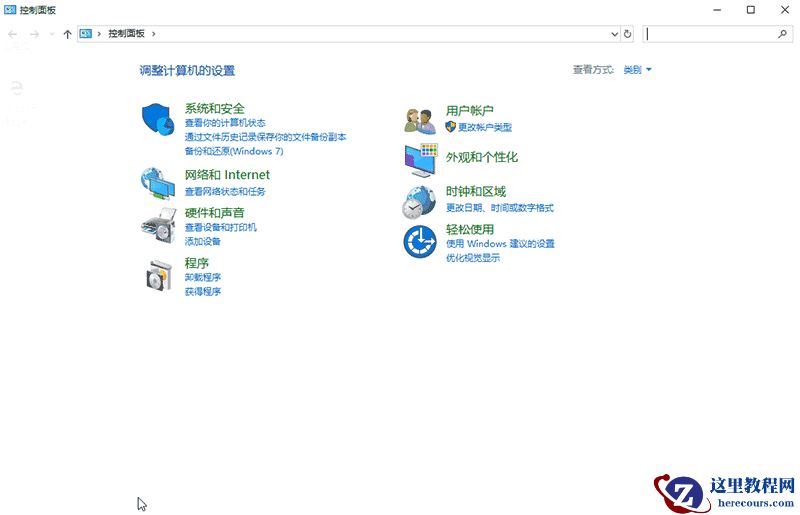Click the 更改帐户类型 link

click(485, 127)
